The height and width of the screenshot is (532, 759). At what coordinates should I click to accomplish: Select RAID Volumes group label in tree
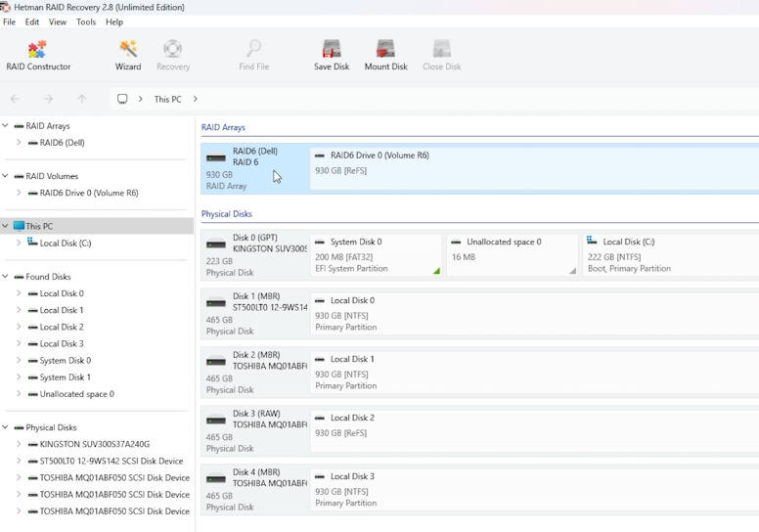pos(52,176)
